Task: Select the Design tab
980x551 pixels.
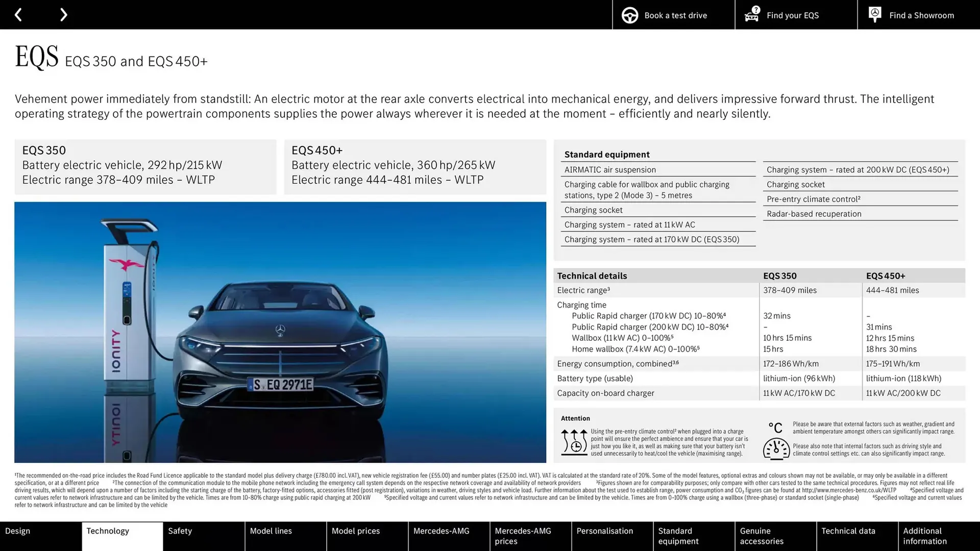Action: point(40,536)
